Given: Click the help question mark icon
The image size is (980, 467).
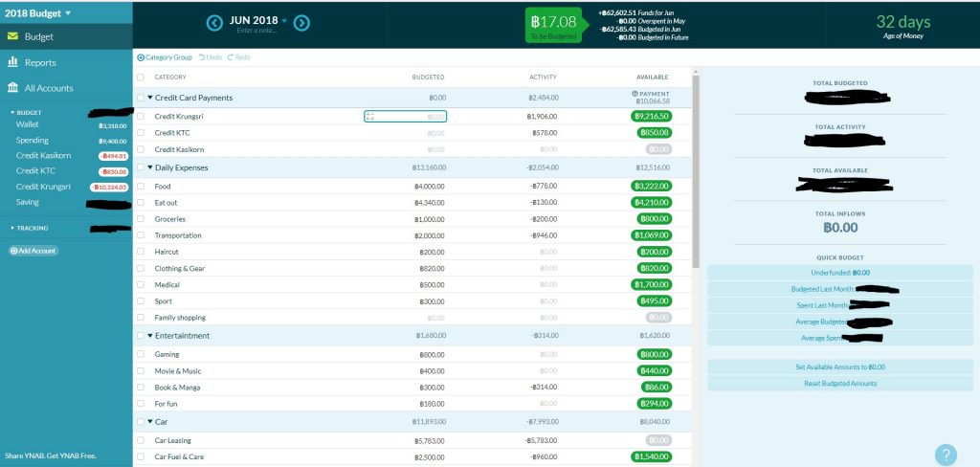Looking at the screenshot, I should [x=945, y=456].
